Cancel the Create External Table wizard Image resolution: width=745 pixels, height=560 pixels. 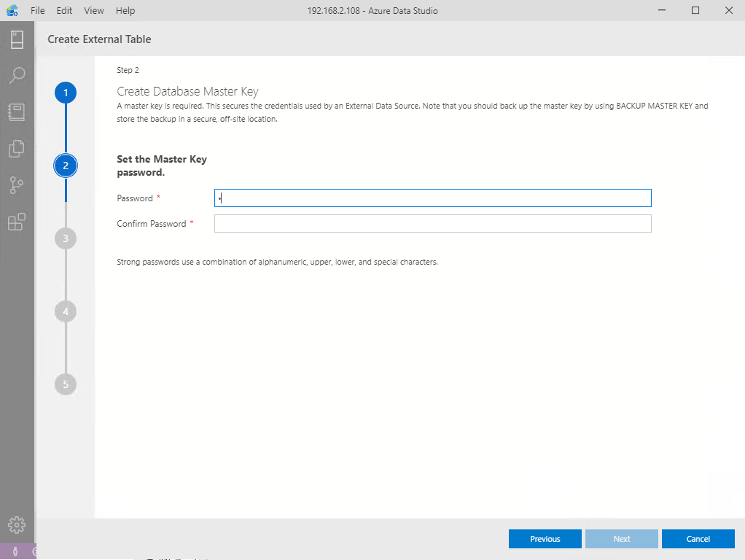[x=698, y=539]
